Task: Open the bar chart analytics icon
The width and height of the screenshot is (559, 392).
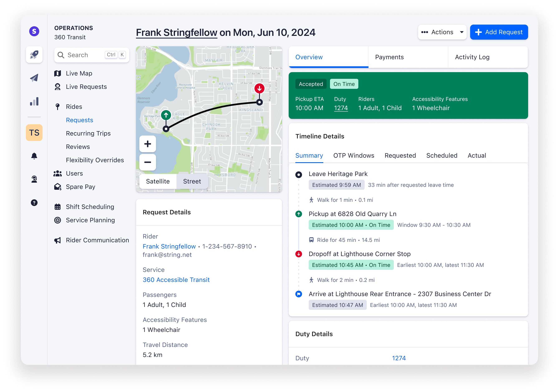Action: [34, 102]
